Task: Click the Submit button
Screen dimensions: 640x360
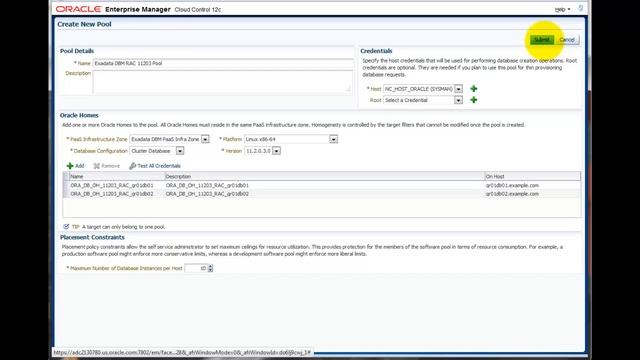Action: coord(542,40)
